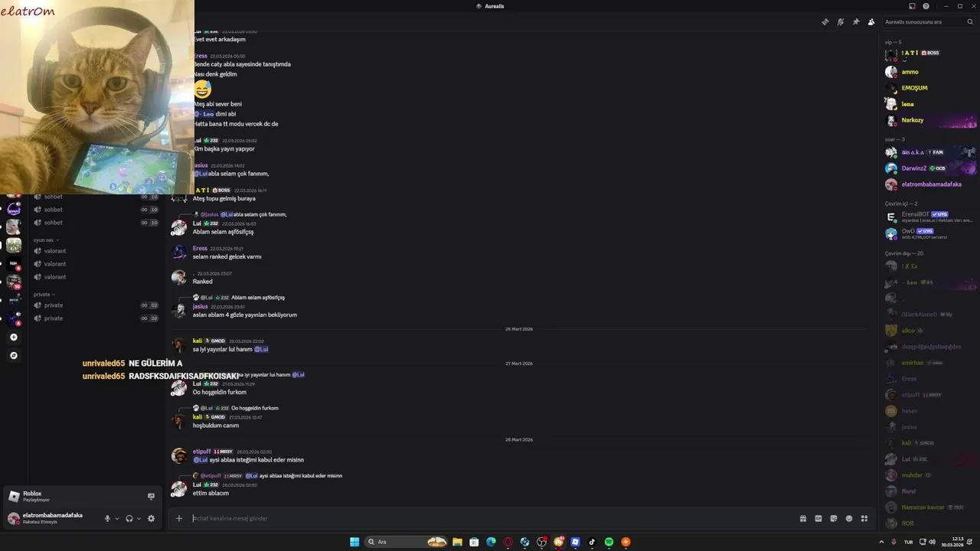Screen dimensions: 980x551
Task: Toggle headphone deafen in user panel
Action: click(129, 518)
